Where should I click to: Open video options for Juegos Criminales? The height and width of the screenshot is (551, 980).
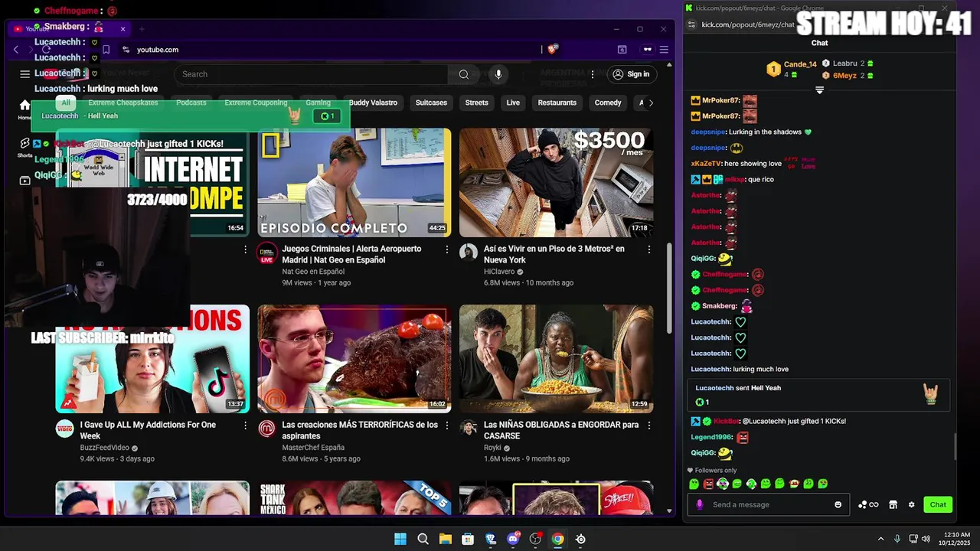coord(447,249)
